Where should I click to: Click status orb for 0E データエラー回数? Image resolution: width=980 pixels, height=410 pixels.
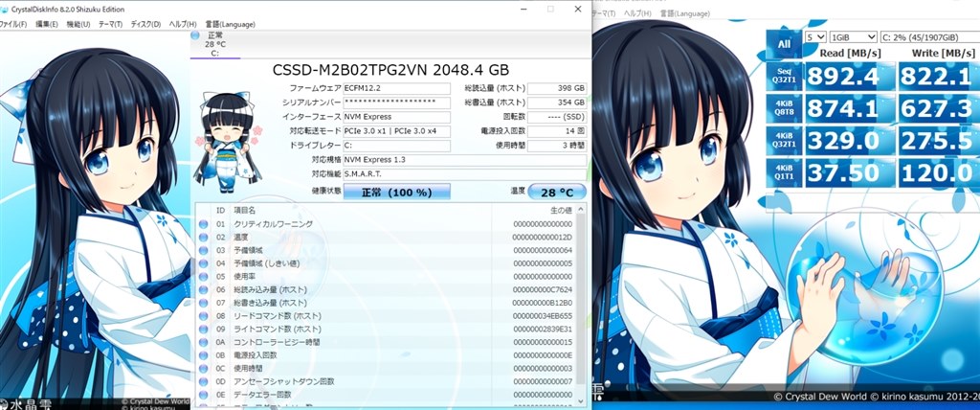pyautogui.click(x=203, y=395)
